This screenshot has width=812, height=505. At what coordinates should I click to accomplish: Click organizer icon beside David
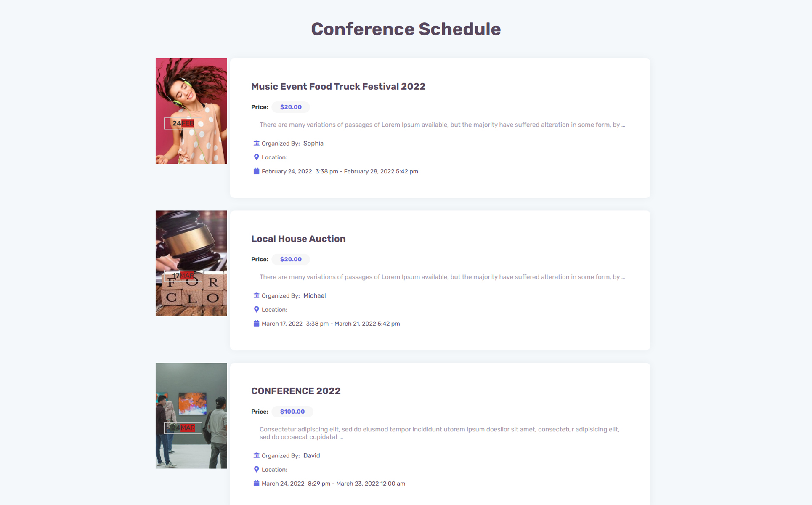click(256, 455)
